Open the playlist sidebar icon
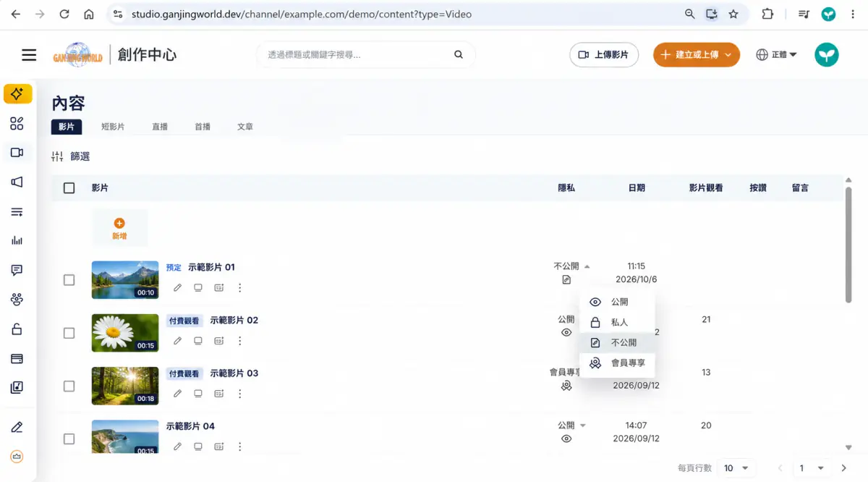This screenshot has height=482, width=868. 17,212
